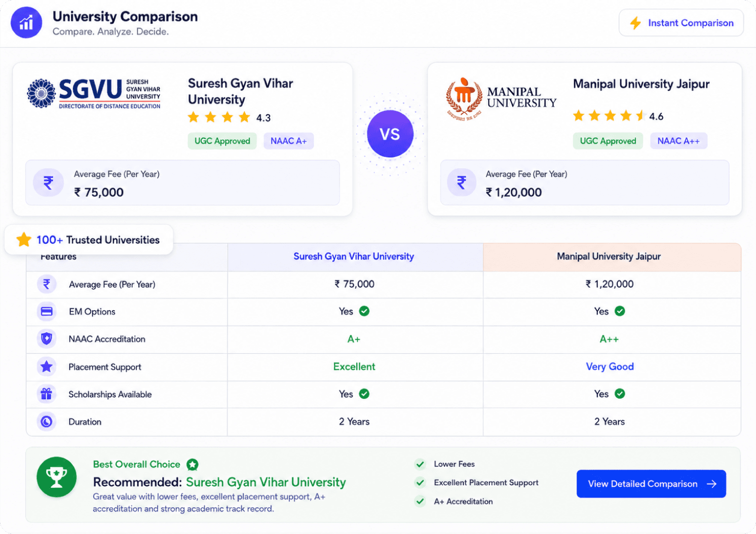Image resolution: width=756 pixels, height=534 pixels.
Task: Click the University Comparison chart logo icon
Action: (x=26, y=22)
